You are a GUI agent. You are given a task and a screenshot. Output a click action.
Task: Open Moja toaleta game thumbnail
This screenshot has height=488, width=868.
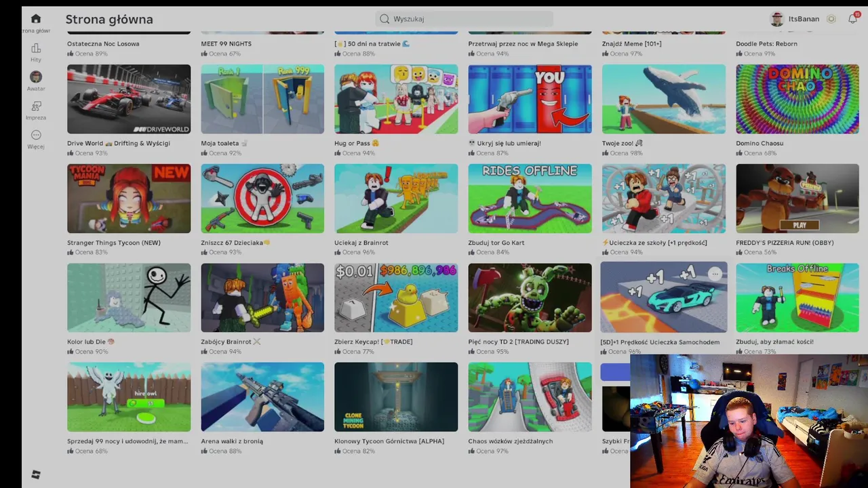point(262,99)
